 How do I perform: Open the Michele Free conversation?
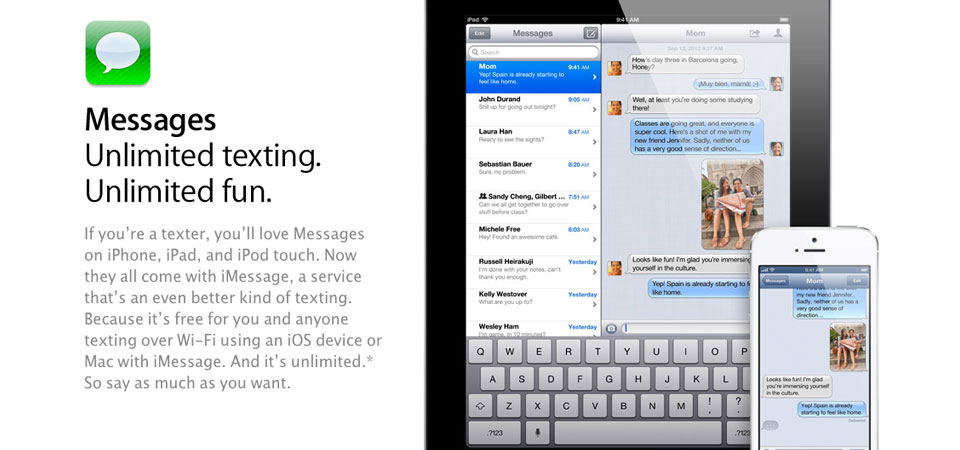click(x=533, y=239)
